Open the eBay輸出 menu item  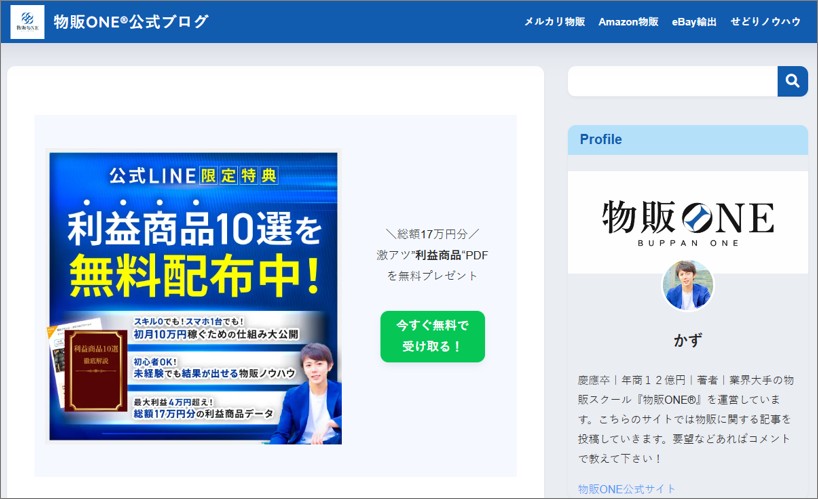[694, 22]
